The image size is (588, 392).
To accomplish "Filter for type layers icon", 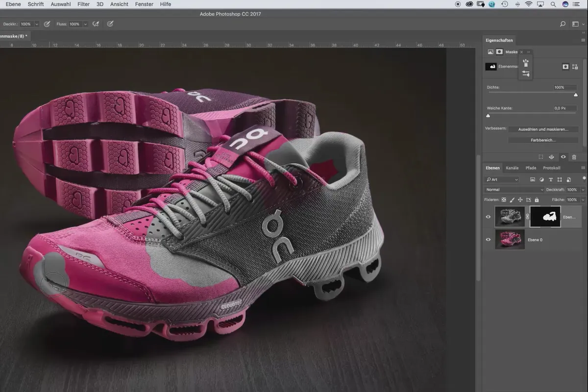I will click(x=551, y=180).
